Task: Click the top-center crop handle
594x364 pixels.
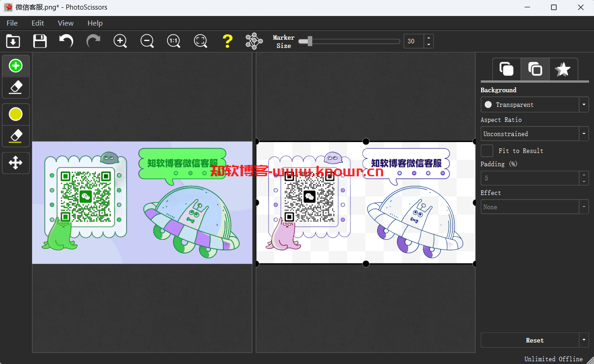Action: [x=366, y=142]
